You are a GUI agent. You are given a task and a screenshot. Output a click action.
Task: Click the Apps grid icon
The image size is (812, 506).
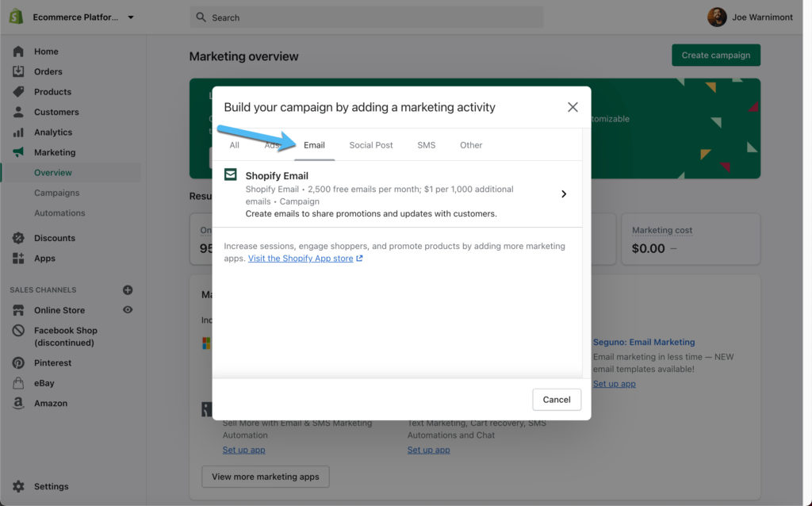(x=18, y=258)
